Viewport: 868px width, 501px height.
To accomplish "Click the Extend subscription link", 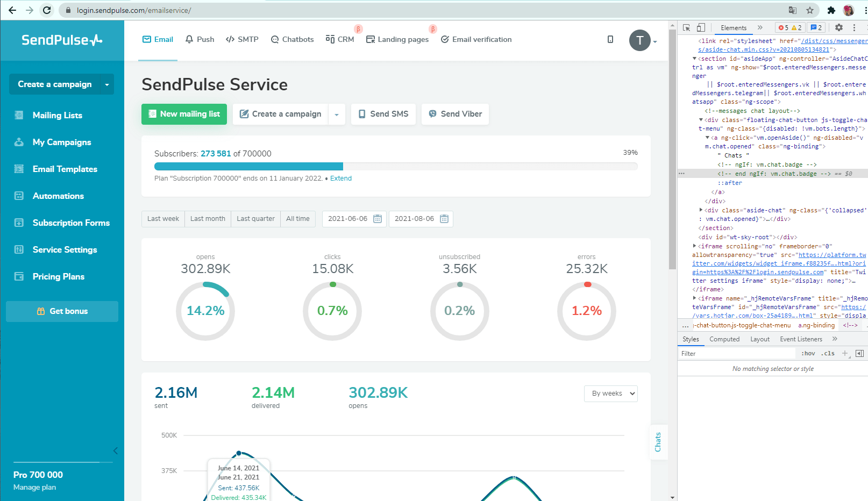I will click(x=340, y=178).
